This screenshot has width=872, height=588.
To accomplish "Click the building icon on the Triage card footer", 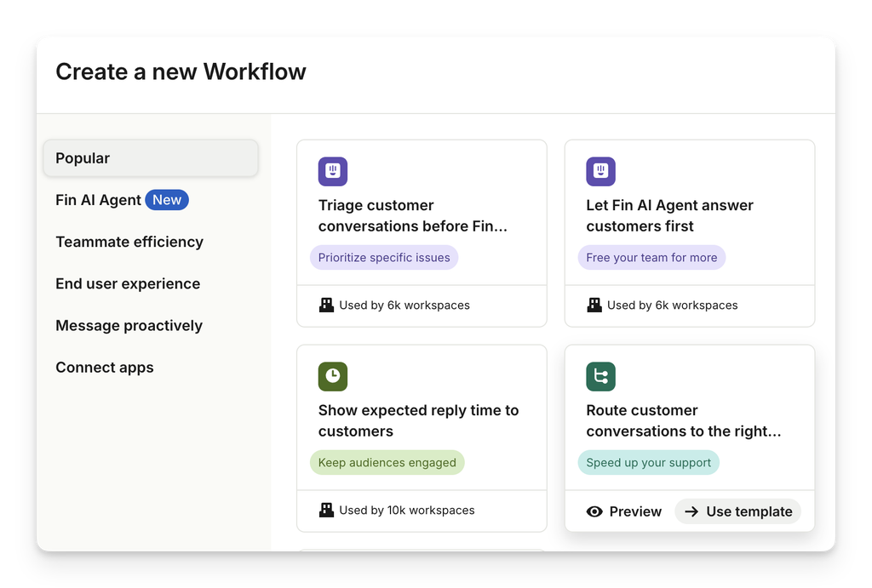I will [x=326, y=305].
